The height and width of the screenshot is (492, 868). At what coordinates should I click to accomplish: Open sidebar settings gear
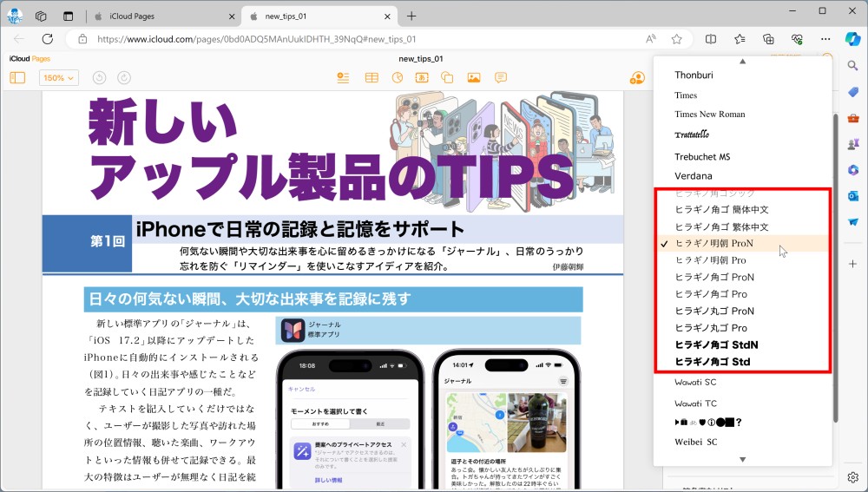(852, 477)
